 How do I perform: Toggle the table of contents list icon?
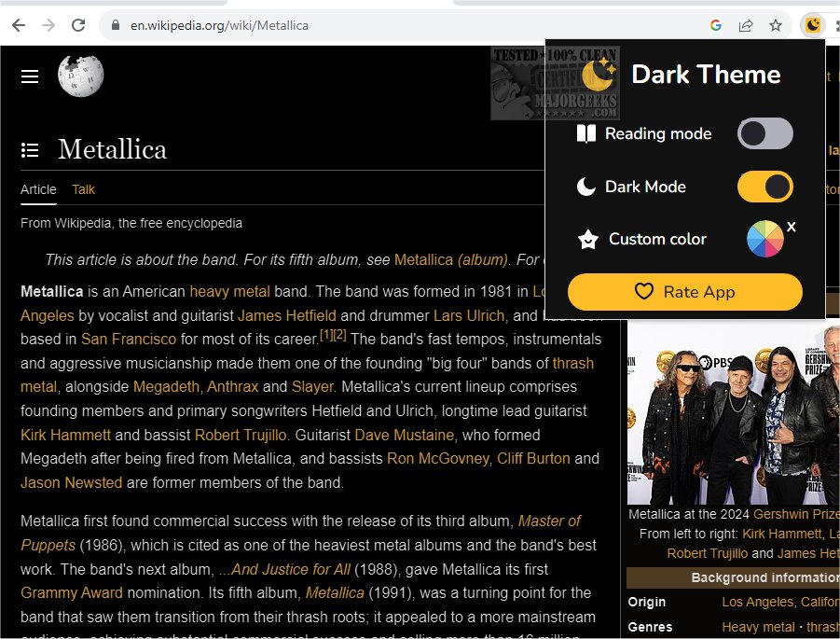click(x=30, y=150)
